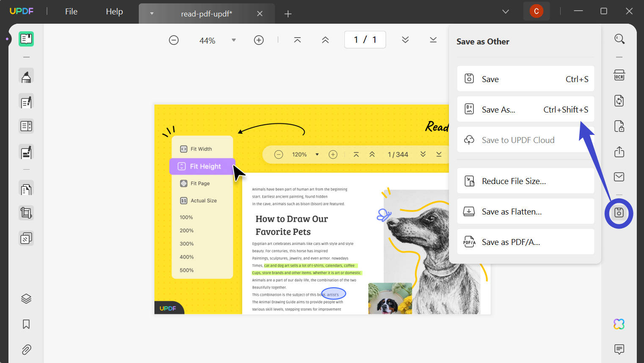Viewport: 644px width, 363px height.
Task: Open the Bookmarks panel
Action: [x=26, y=324]
